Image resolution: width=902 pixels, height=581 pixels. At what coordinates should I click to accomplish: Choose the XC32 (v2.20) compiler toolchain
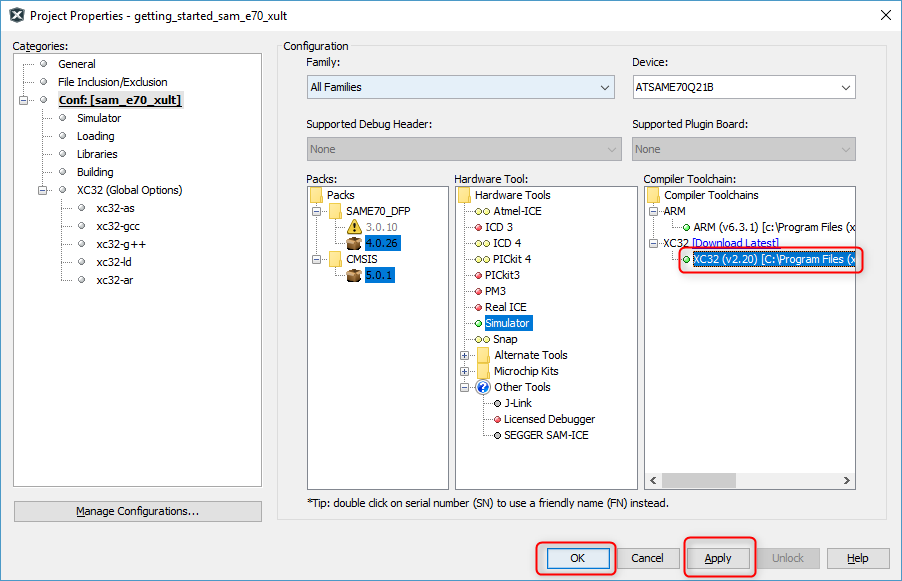[x=773, y=260]
